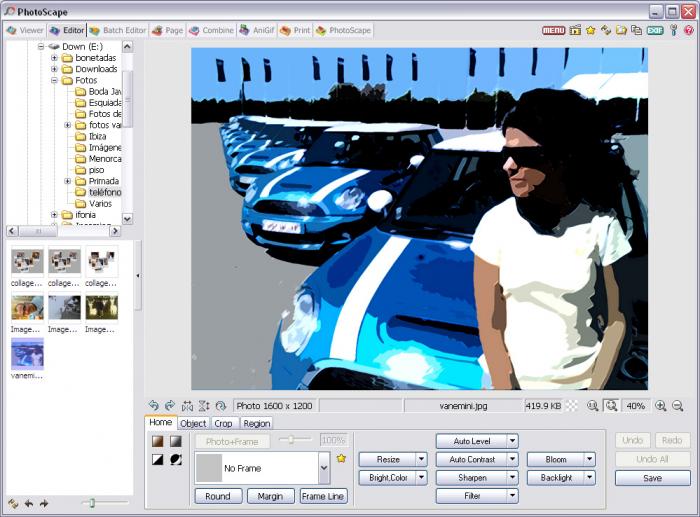Viewport: 700px width, 517px height.
Task: Click the folder tree scroll down arrow
Action: 127,219
